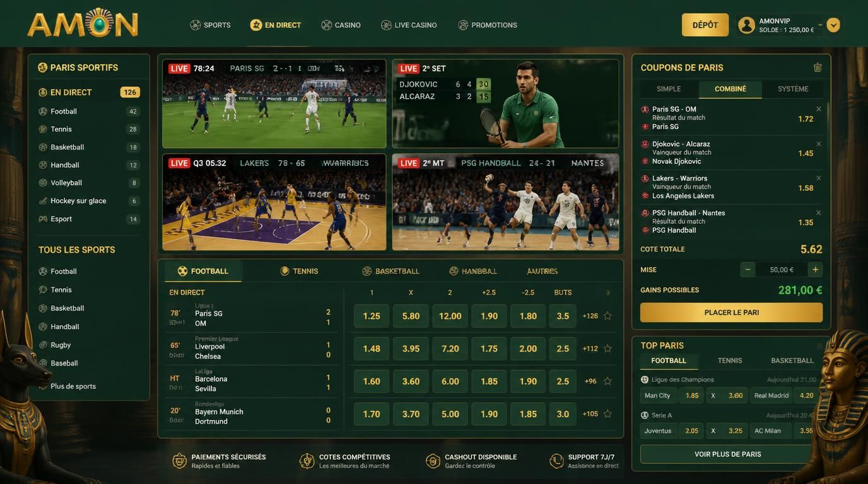Switch the coupon to the Simple tab
This screenshot has height=484, width=868.
pos(669,89)
